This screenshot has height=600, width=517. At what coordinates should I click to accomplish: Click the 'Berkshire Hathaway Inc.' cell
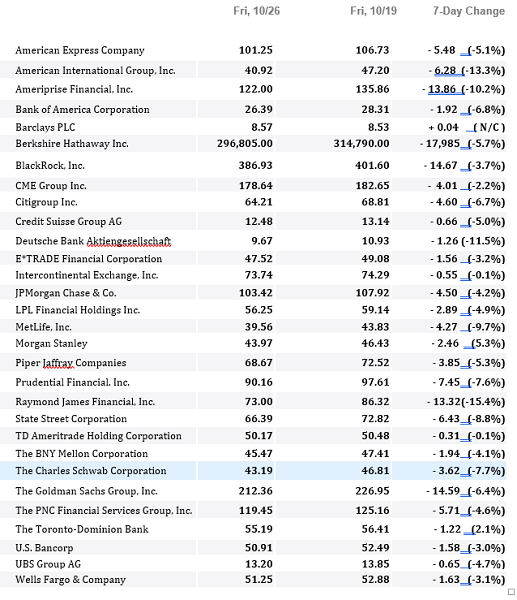point(72,143)
